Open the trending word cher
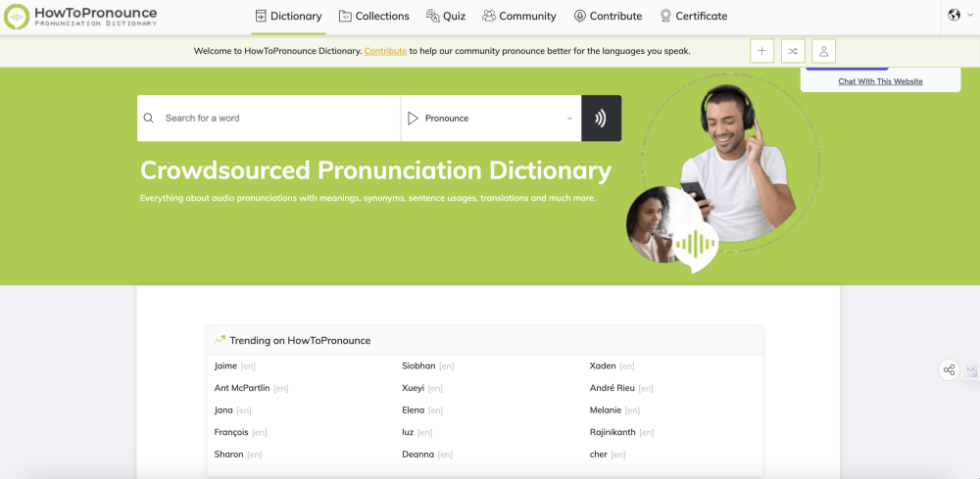This screenshot has width=980, height=479. coord(599,454)
